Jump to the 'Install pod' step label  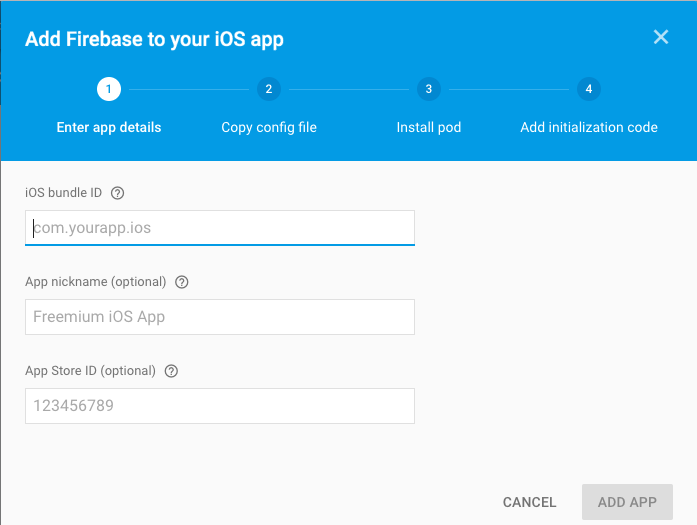[x=428, y=127]
